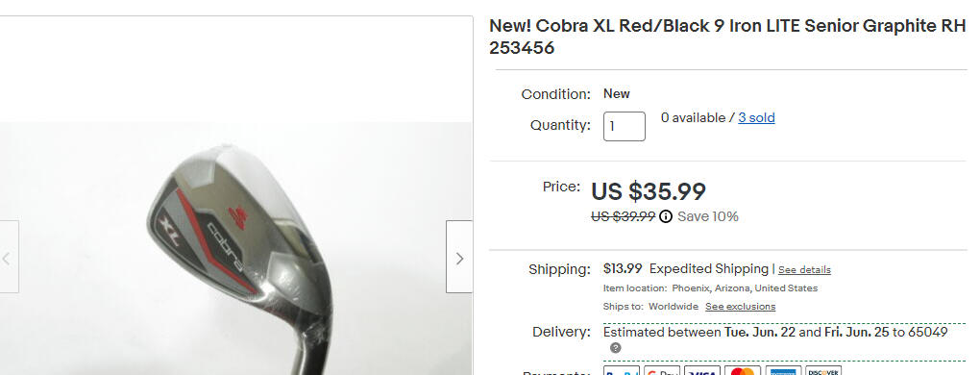Open See details shipping link

804,270
